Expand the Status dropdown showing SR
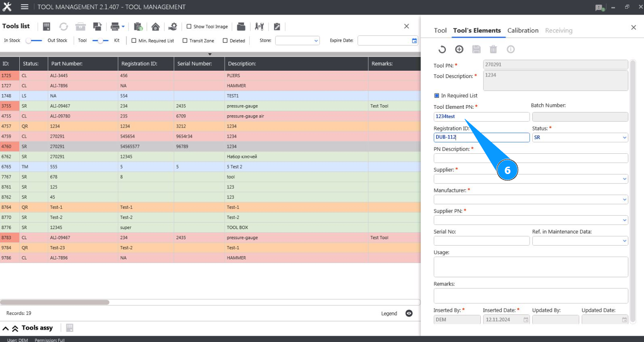644x342 pixels. pos(580,138)
